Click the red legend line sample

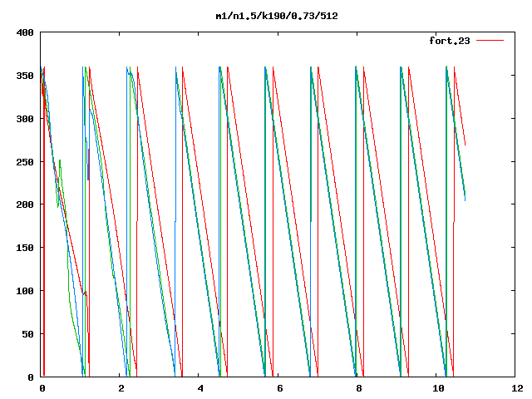coord(490,41)
